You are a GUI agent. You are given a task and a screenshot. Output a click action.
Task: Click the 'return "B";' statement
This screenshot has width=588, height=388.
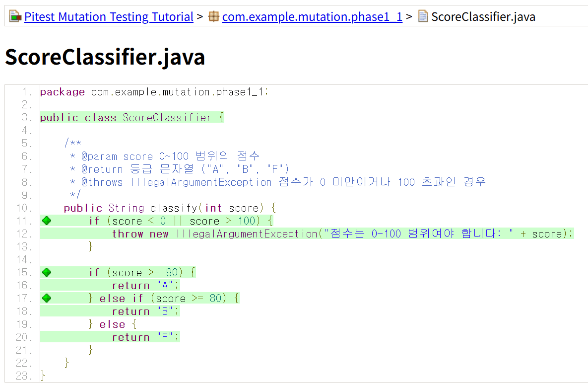pyautogui.click(x=146, y=311)
